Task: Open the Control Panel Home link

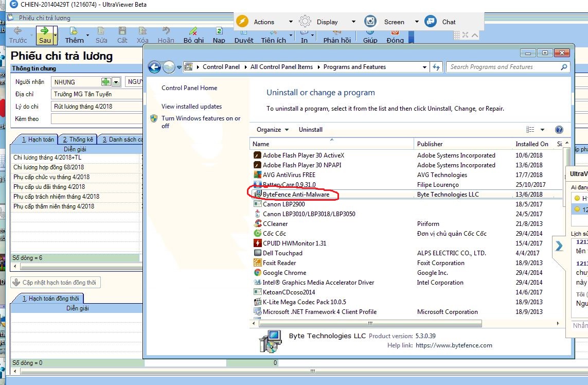Action: (x=189, y=88)
